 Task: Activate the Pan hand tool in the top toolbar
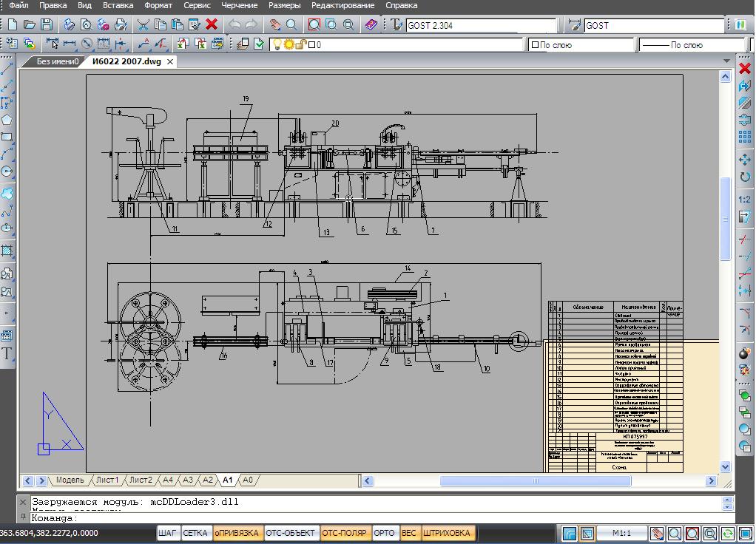pos(274,24)
